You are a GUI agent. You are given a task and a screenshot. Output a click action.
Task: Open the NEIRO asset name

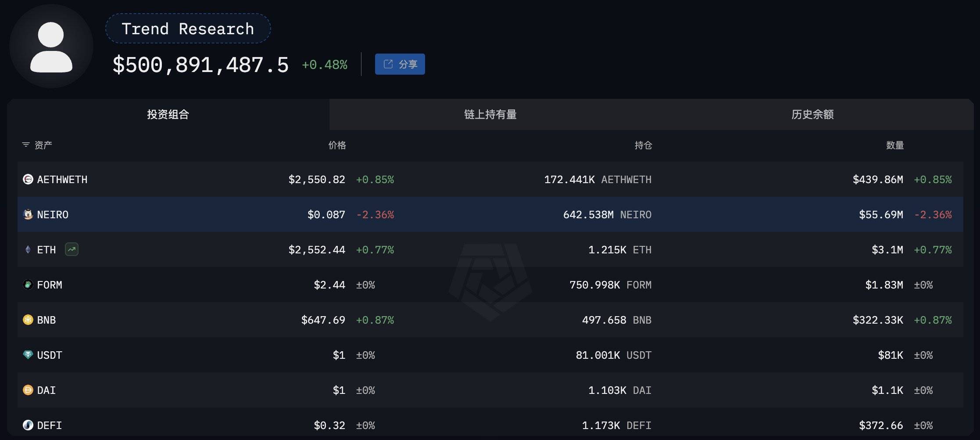pos(53,215)
